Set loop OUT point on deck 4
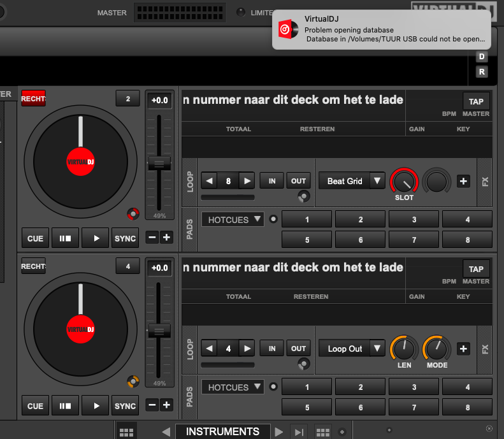 (298, 349)
